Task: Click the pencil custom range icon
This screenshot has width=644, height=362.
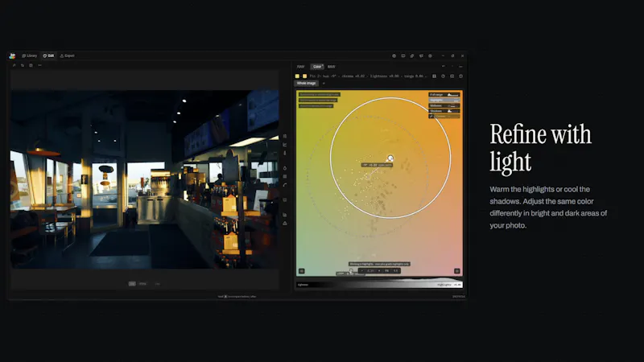Action: coord(431,117)
